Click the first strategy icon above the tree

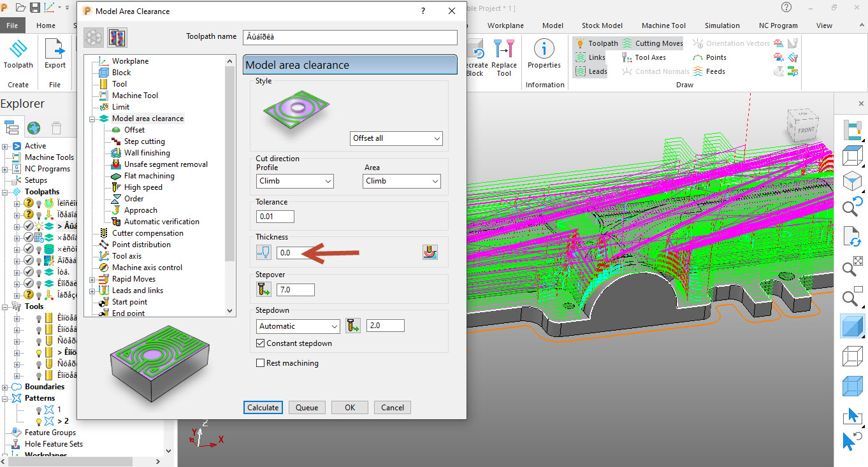click(94, 38)
